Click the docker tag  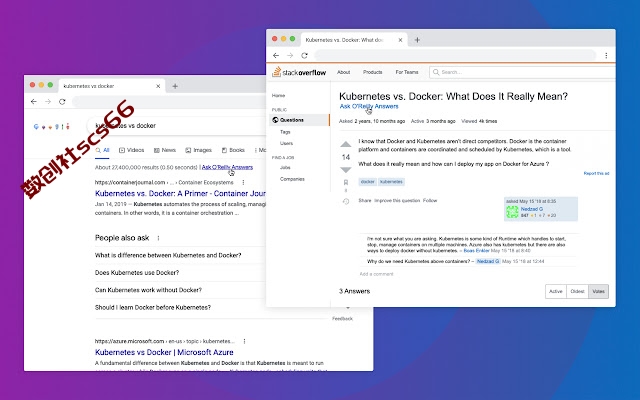tap(367, 182)
